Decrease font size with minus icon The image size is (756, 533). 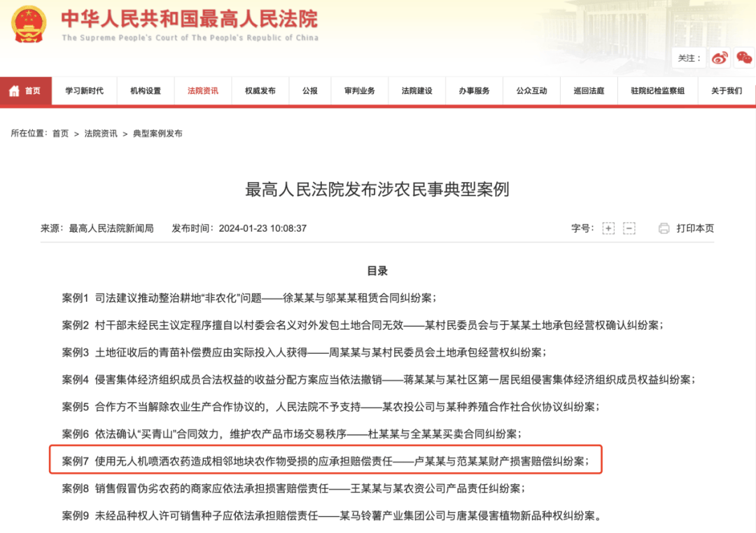629,228
